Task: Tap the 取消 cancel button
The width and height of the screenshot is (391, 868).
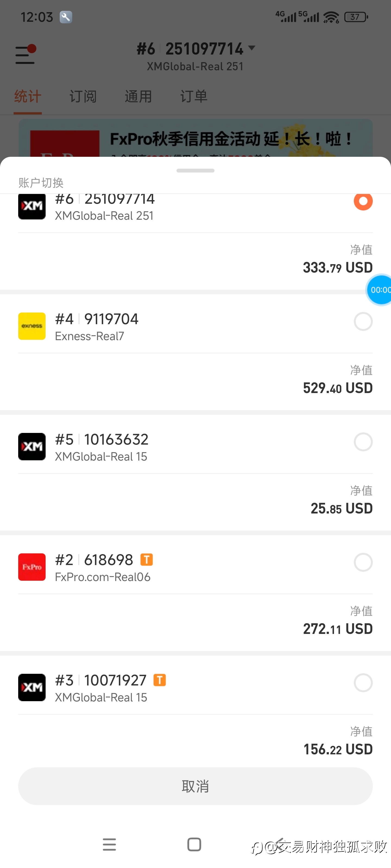Action: tap(195, 786)
